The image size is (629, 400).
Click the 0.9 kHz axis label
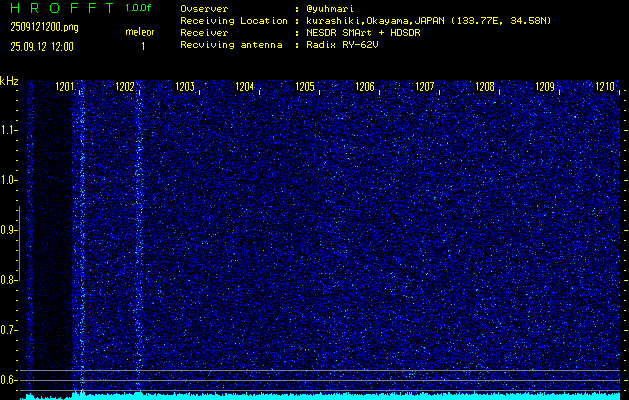pyautogui.click(x=8, y=230)
